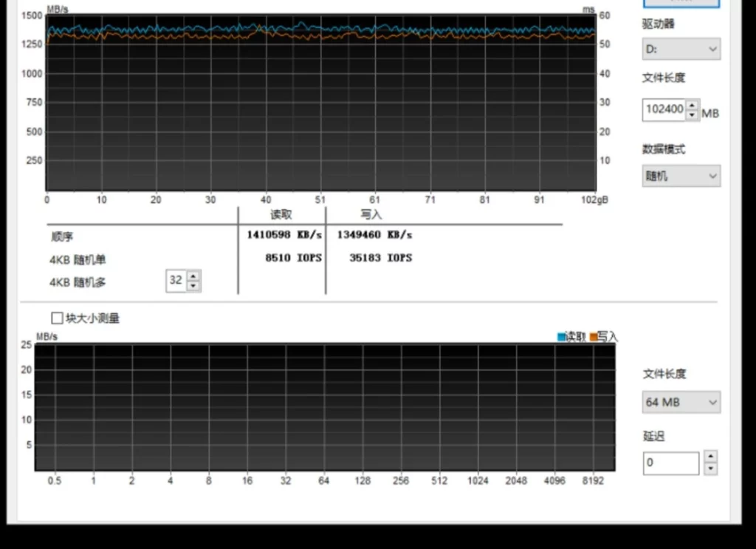Click the 32 thread count field
The height and width of the screenshot is (549, 756).
coord(176,280)
